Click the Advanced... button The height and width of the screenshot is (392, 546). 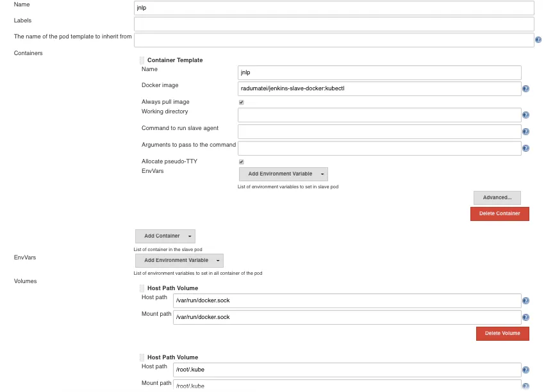497,198
